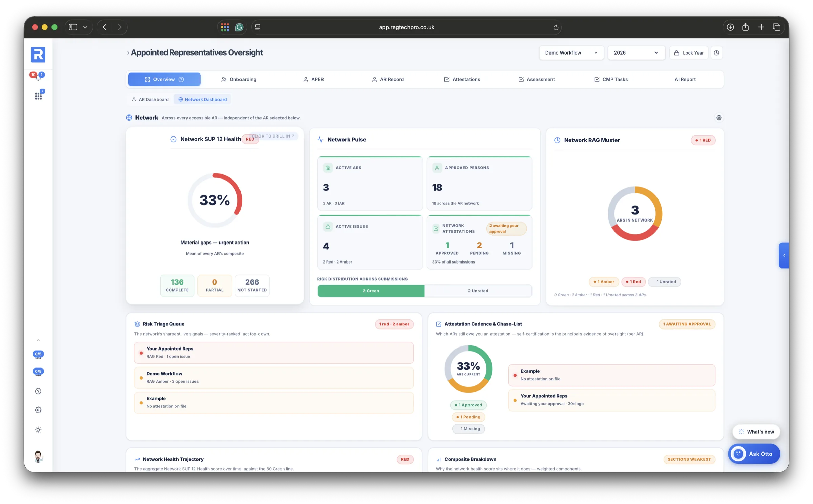Click the browser address bar

click(406, 27)
